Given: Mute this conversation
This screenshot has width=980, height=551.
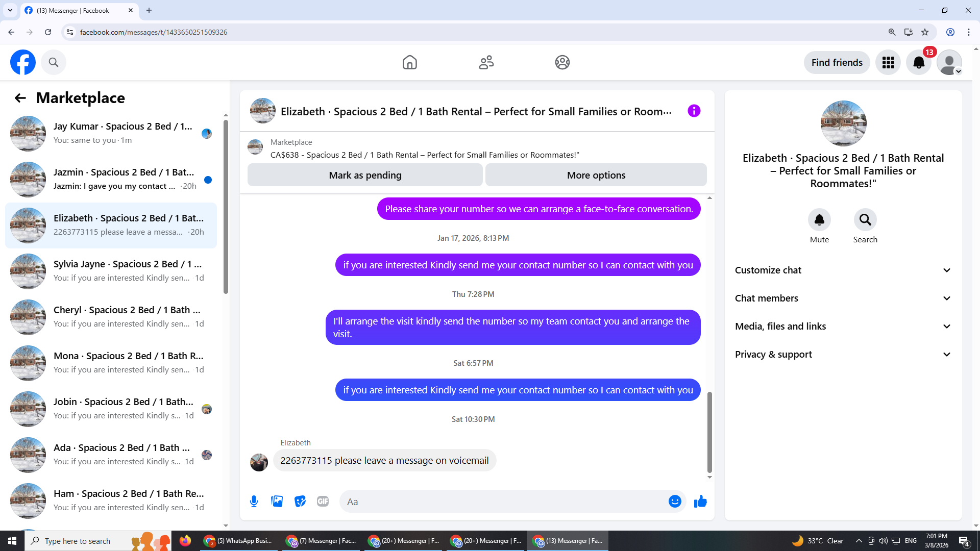Looking at the screenshot, I should (x=819, y=220).
